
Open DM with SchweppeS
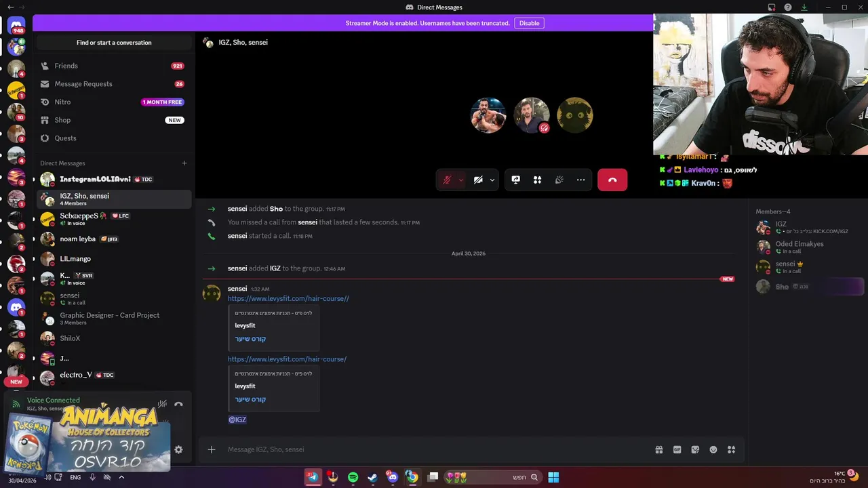pyautogui.click(x=114, y=219)
